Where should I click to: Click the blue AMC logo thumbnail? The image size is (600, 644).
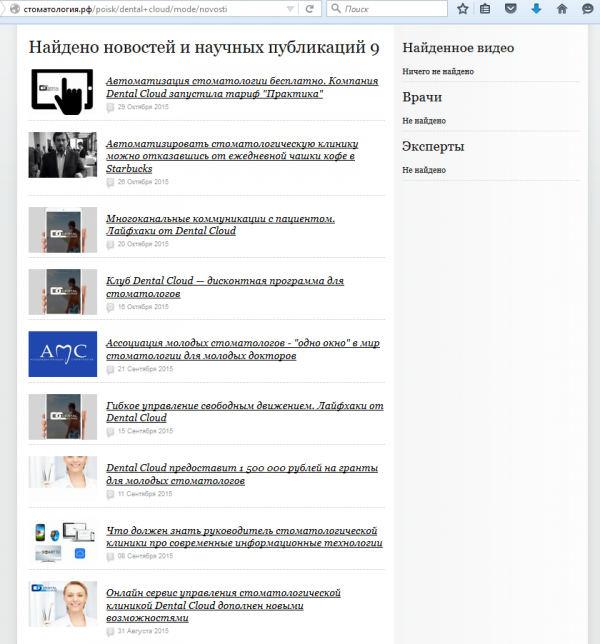[x=62, y=354]
